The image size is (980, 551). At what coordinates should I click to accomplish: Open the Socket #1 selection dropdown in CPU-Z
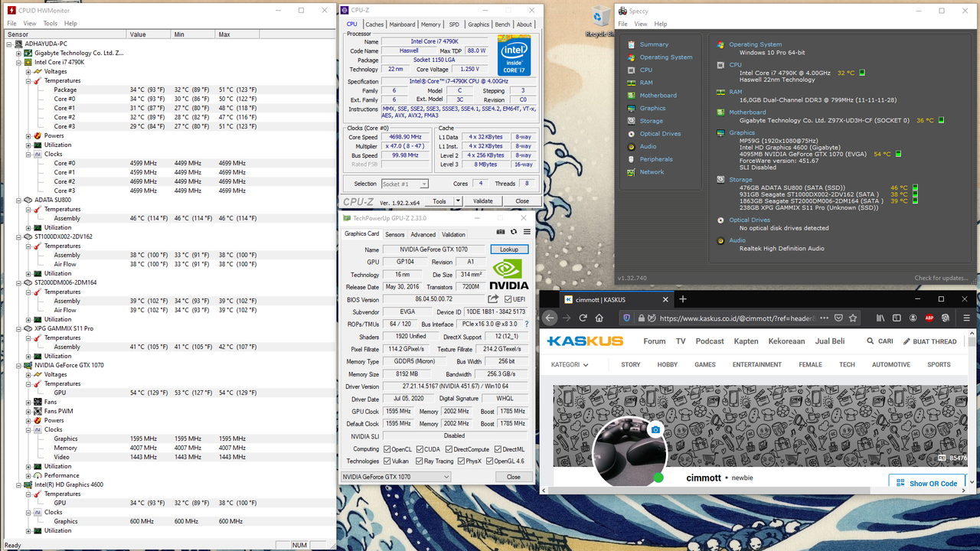405,184
